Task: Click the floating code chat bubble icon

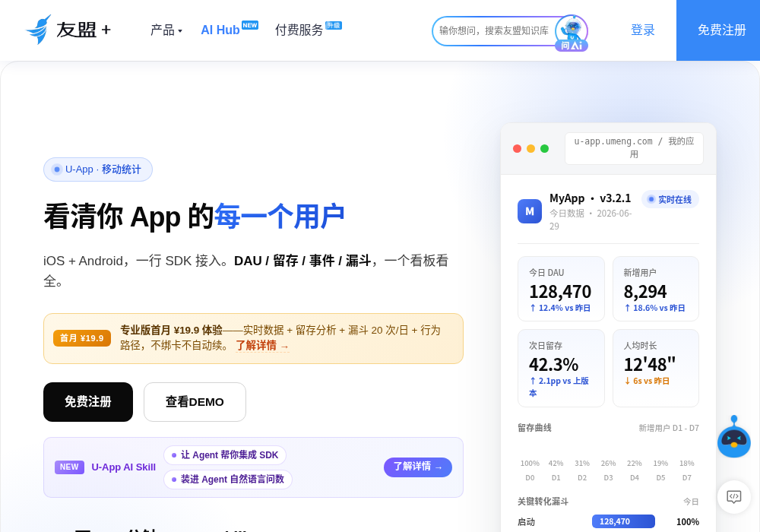Action: [x=734, y=496]
